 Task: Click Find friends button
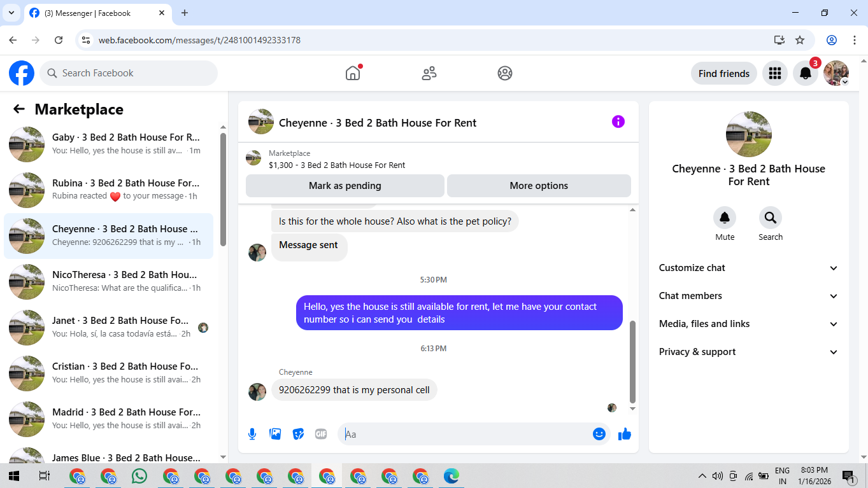[x=724, y=73]
